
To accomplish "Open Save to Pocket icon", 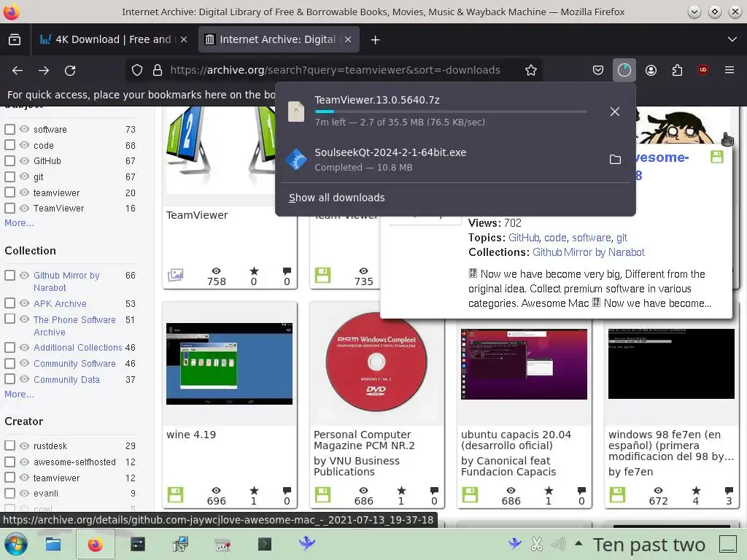I will pos(598,71).
